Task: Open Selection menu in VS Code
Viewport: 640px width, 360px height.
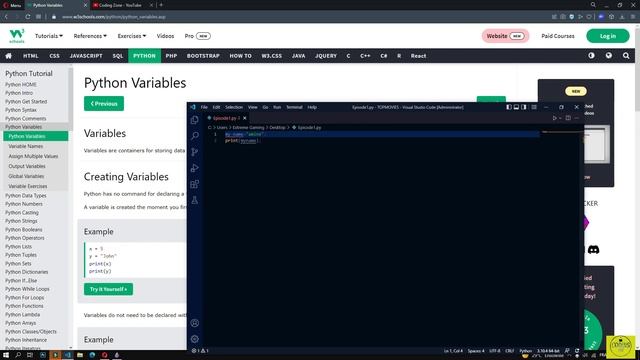Action: pos(234,107)
